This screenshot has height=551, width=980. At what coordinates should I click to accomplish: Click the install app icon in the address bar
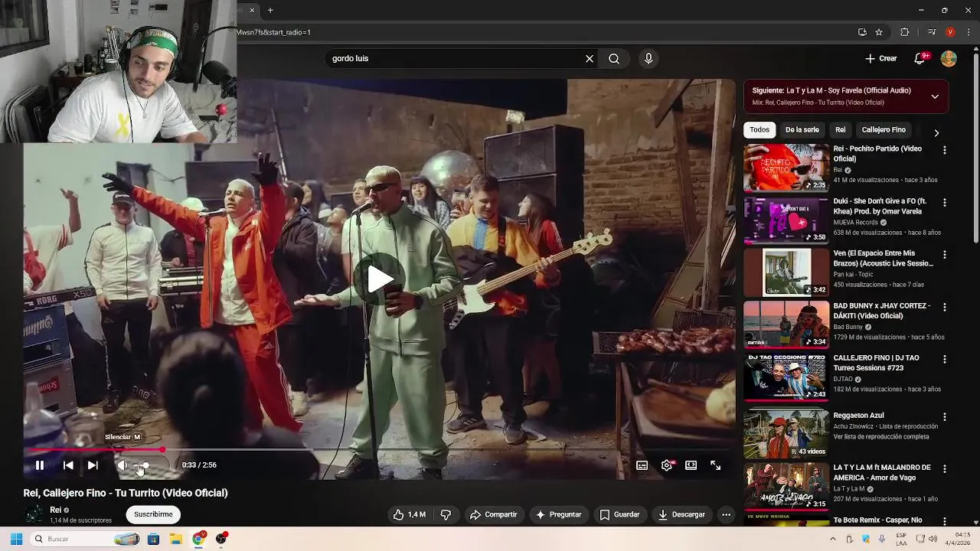pyautogui.click(x=862, y=32)
